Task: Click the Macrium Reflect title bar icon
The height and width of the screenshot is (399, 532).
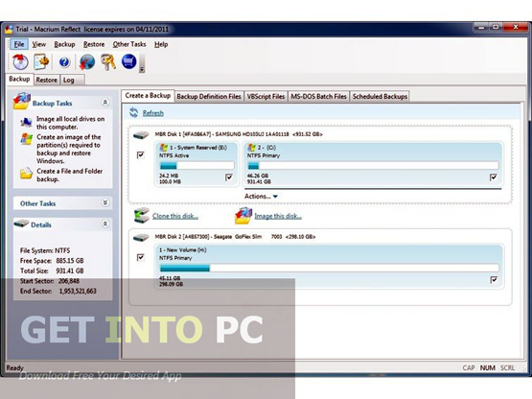Action: click(x=9, y=29)
